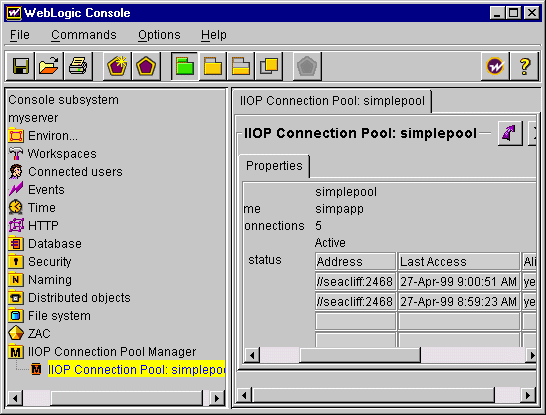Click the plain purple pentagon toolbar icon

point(146,66)
